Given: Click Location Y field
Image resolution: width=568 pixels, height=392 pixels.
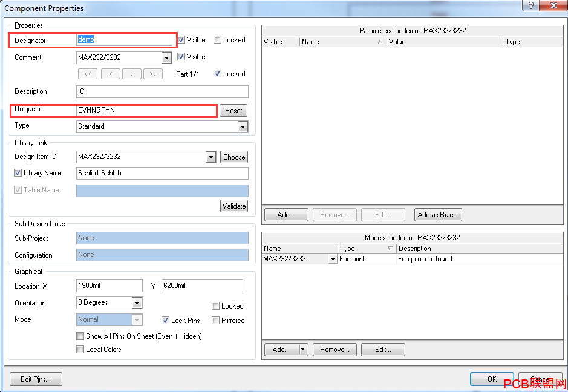Looking at the screenshot, I should point(202,286).
